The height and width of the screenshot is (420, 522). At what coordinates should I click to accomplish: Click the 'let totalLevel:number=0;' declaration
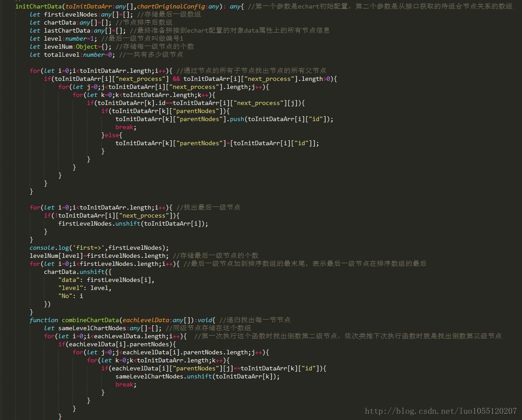tap(72, 55)
